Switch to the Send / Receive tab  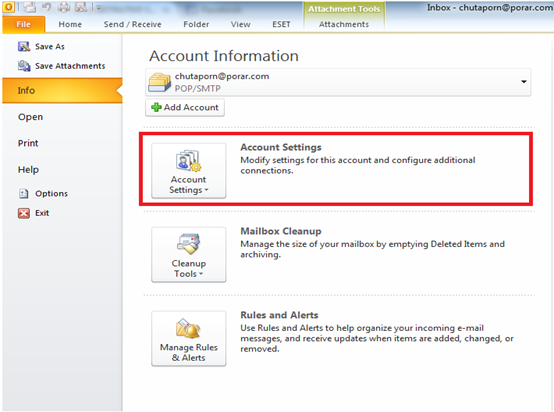[x=132, y=24]
